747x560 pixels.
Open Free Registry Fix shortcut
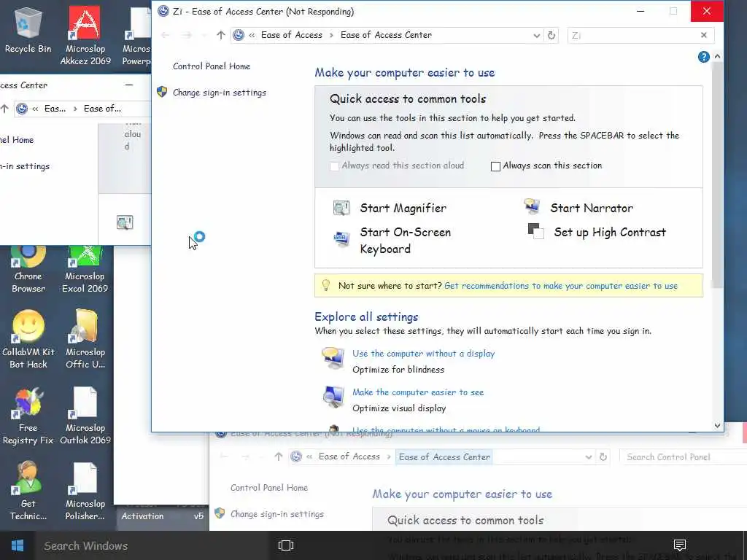pyautogui.click(x=28, y=415)
